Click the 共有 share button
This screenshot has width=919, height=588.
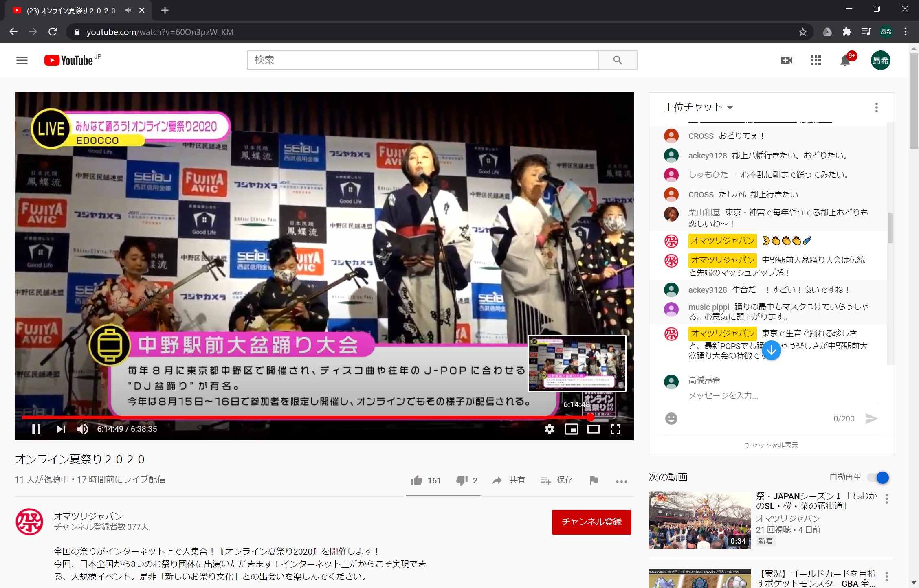point(509,480)
